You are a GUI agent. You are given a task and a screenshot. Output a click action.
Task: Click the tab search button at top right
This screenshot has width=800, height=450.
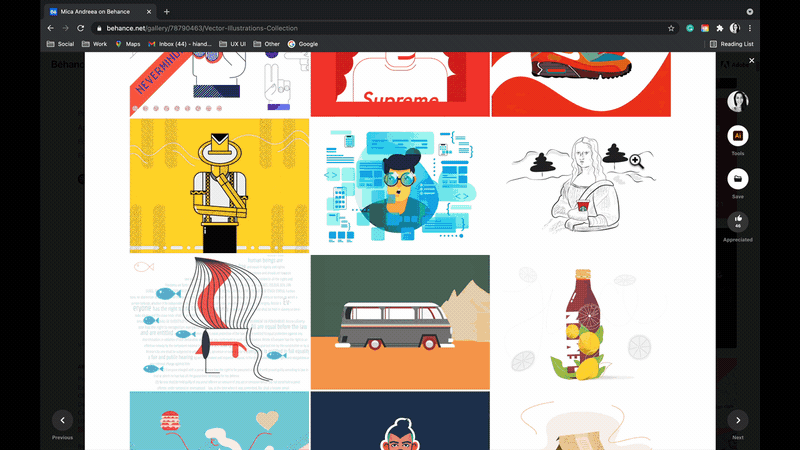click(x=749, y=11)
